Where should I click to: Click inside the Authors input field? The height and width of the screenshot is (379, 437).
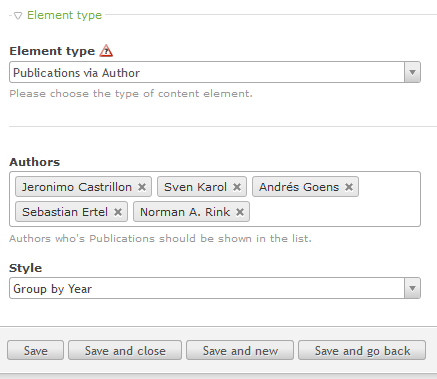tap(333, 212)
